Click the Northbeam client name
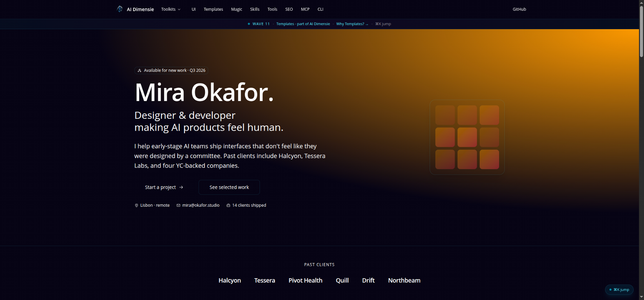The width and height of the screenshot is (644, 300). click(404, 280)
